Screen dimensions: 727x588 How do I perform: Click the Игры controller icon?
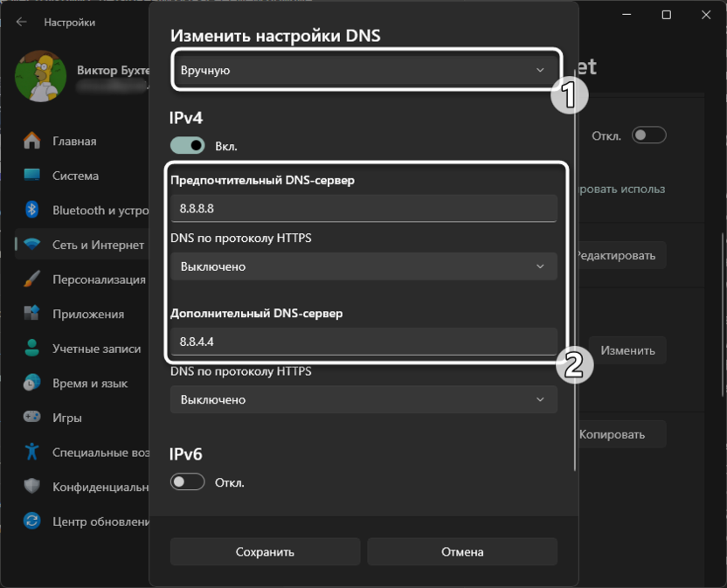[x=33, y=418]
